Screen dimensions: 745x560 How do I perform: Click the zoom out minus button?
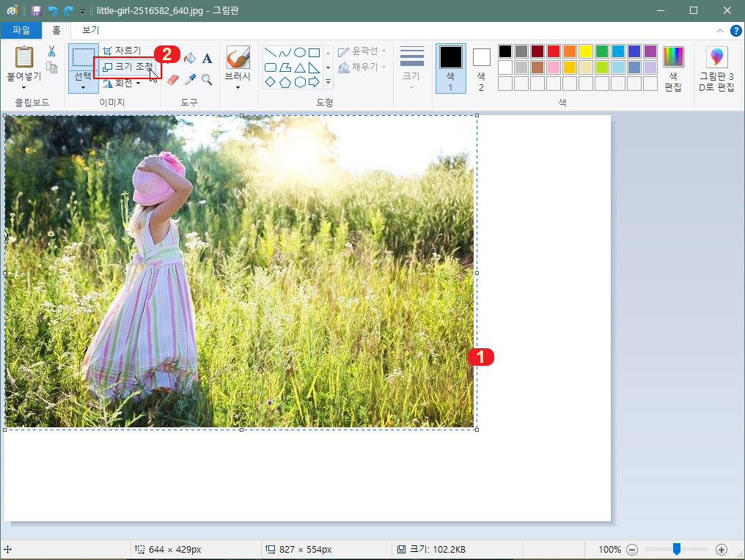click(632, 550)
